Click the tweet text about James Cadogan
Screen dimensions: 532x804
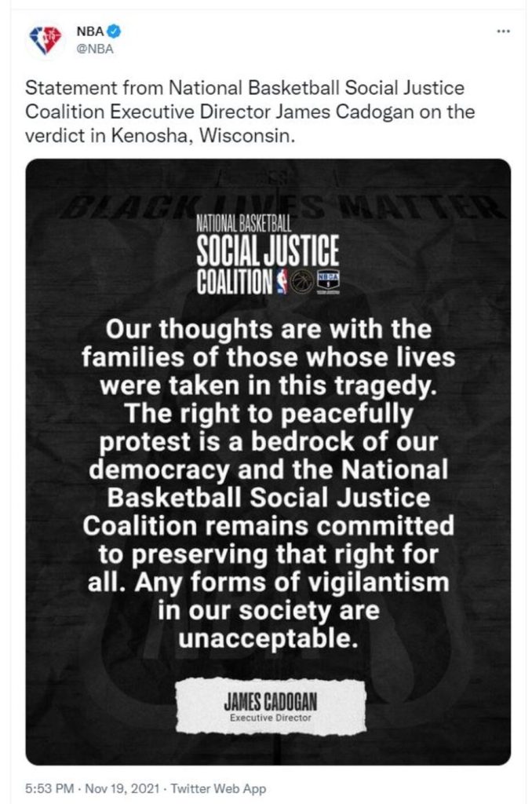pyautogui.click(x=251, y=111)
